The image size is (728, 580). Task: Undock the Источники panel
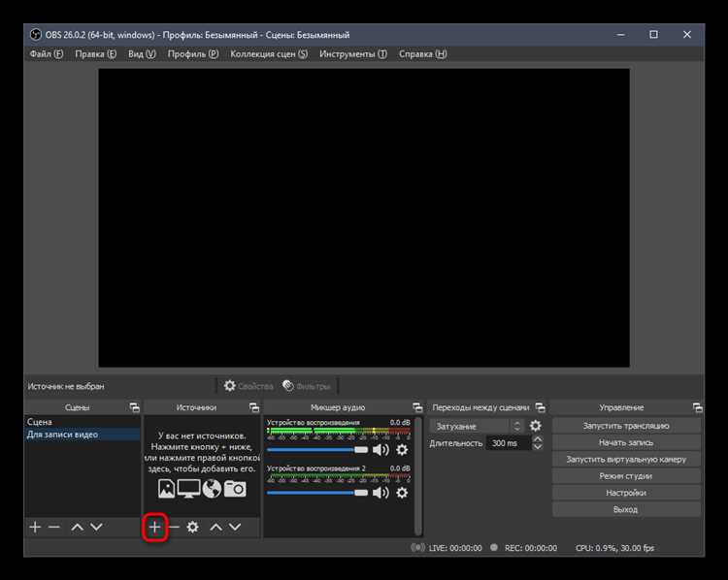254,407
